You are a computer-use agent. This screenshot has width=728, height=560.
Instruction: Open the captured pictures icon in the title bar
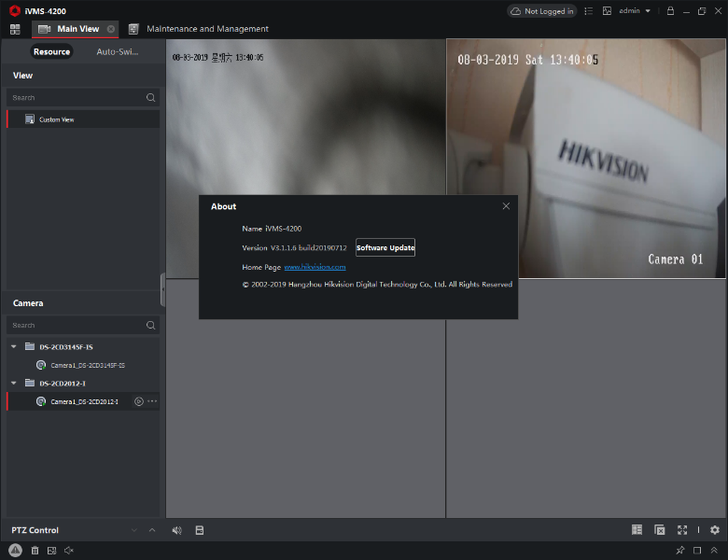(x=607, y=11)
